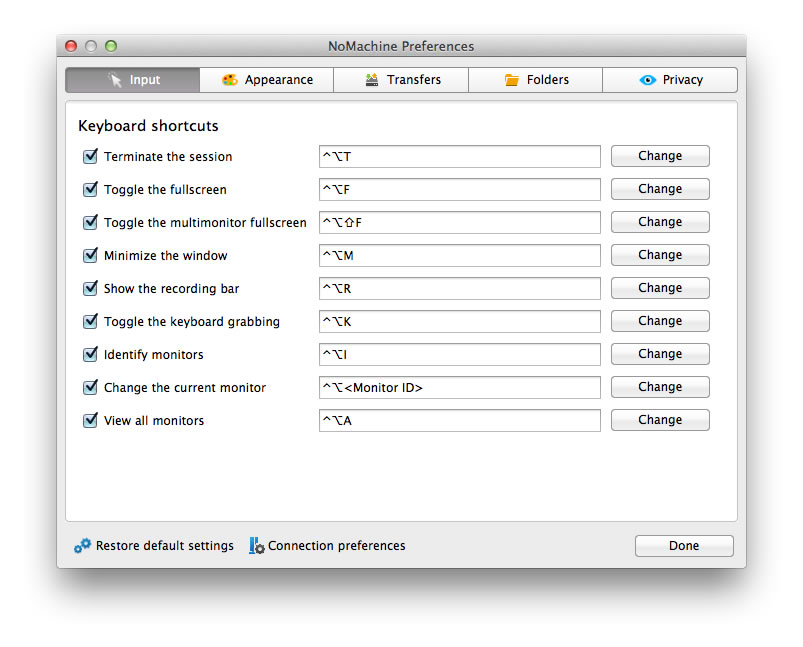Turn off Identify monitors checkbox
Image resolution: width=803 pixels, height=647 pixels.
tap(90, 354)
